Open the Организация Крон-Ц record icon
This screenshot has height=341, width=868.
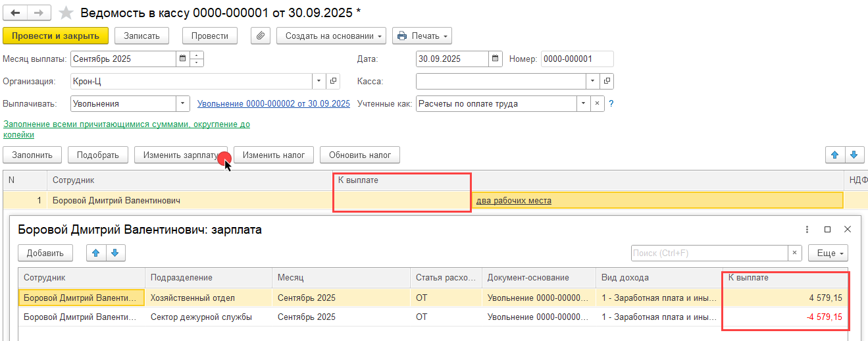pos(334,81)
